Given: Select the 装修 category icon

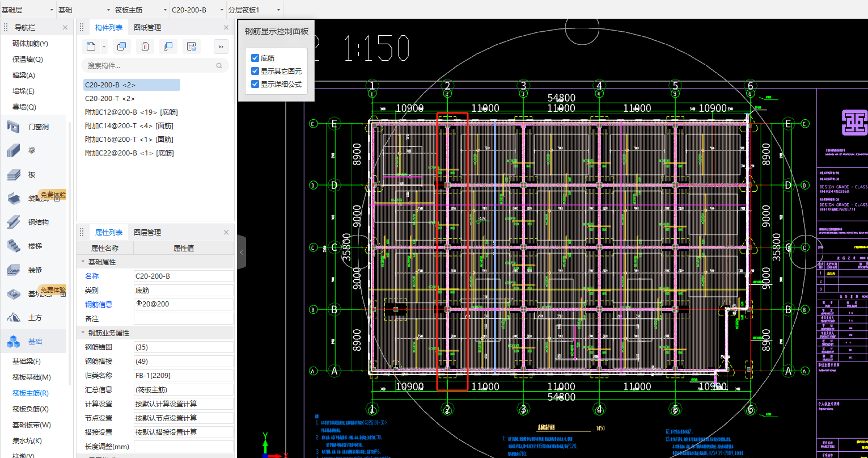Looking at the screenshot, I should 14,270.
